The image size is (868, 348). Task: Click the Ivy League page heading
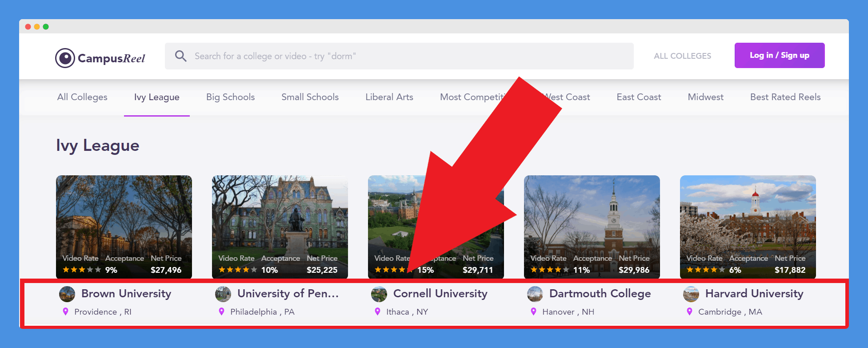[98, 146]
